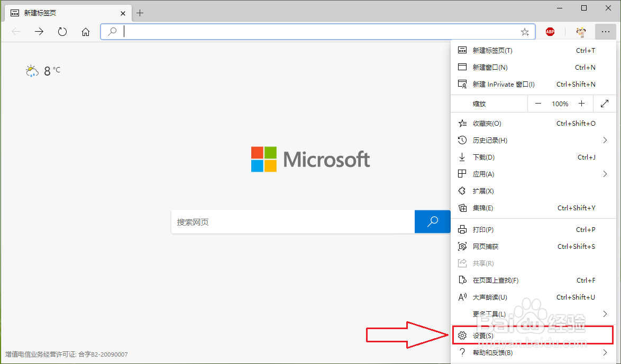Select 在页面上查找(F)
The height and width of the screenshot is (364, 621).
coord(534,280)
